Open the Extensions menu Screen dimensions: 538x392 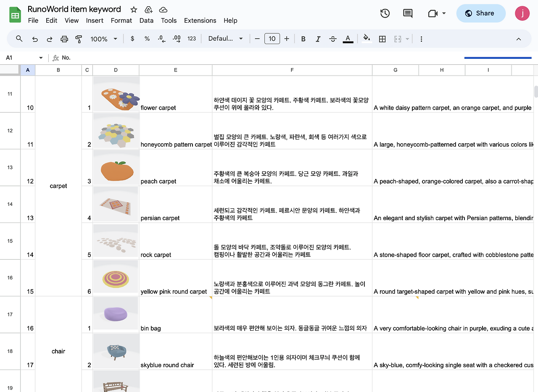coord(200,20)
